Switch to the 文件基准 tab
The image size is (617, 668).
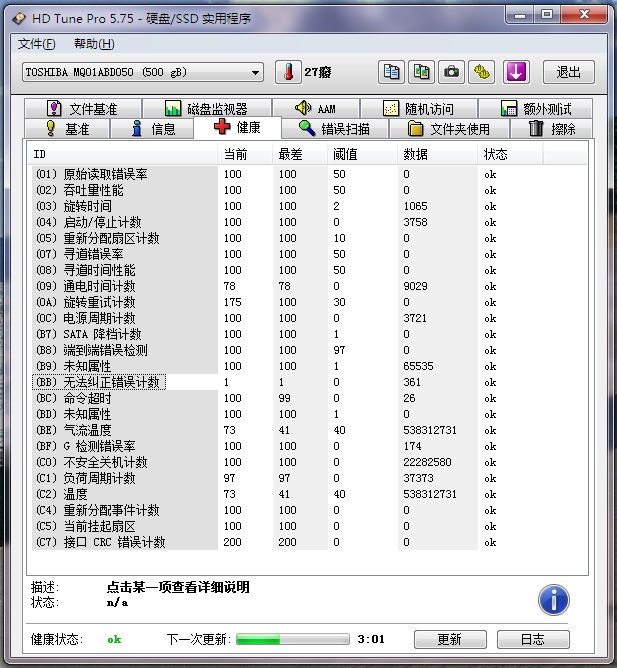pos(83,109)
